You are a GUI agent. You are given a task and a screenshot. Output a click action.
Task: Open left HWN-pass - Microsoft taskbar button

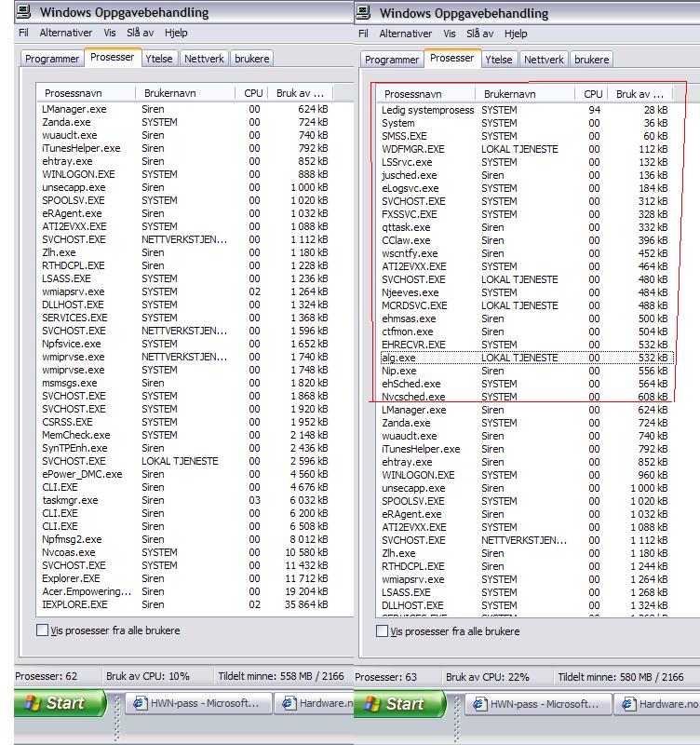pos(198,703)
